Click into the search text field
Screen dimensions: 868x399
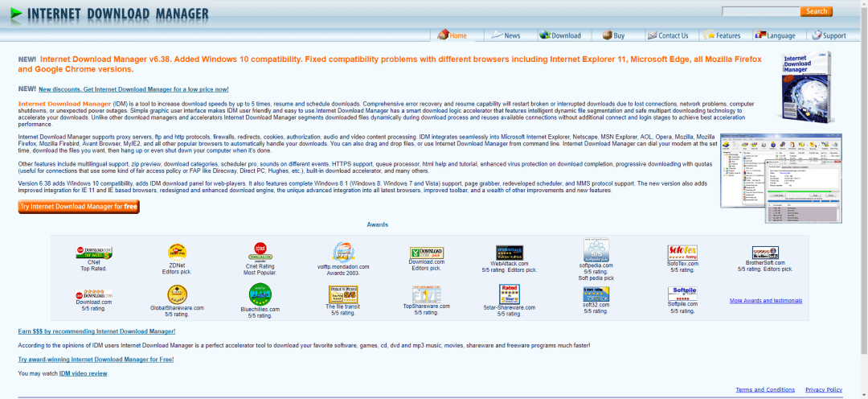[x=760, y=11]
